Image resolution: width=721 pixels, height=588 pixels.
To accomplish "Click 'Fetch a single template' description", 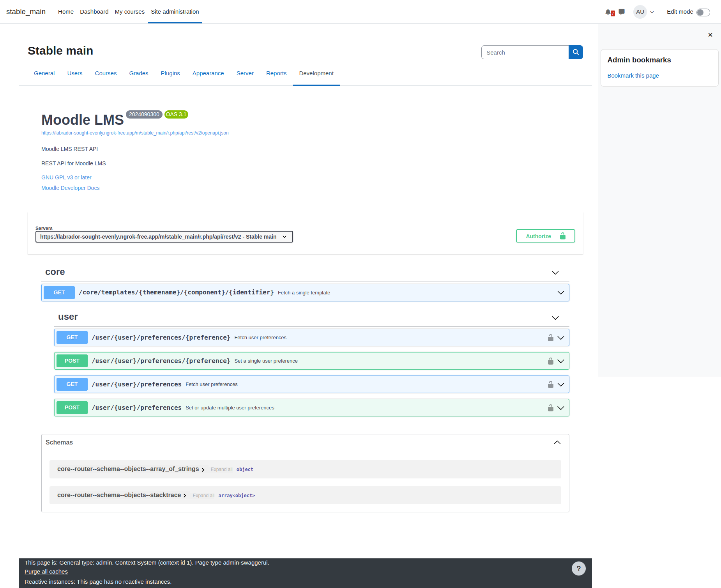I will (x=304, y=293).
